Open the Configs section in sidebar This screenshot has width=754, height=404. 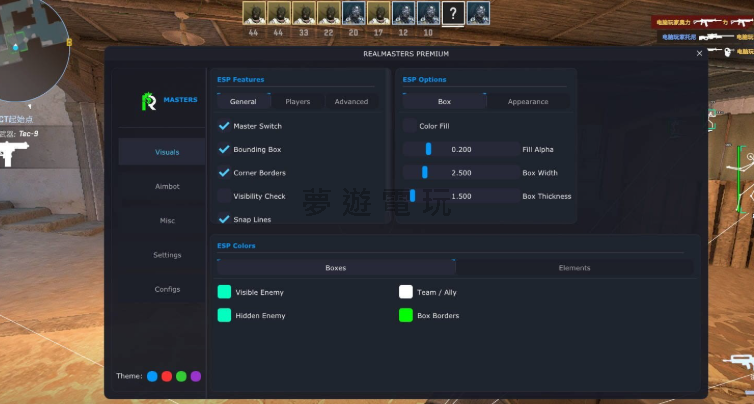point(167,289)
